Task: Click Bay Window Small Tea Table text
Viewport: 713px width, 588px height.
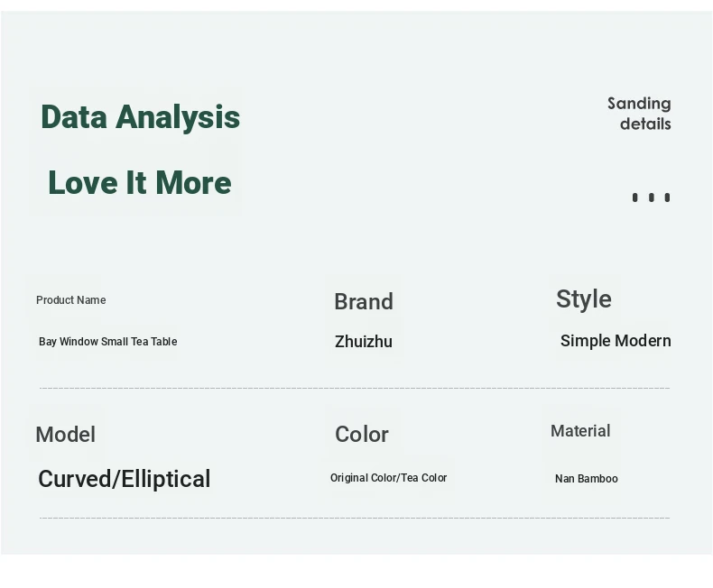Action: [107, 342]
